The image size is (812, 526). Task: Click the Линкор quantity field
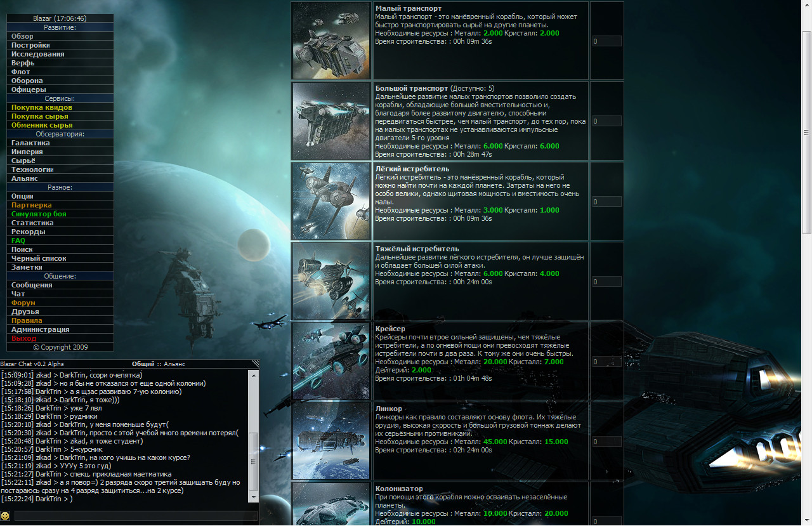(x=606, y=442)
